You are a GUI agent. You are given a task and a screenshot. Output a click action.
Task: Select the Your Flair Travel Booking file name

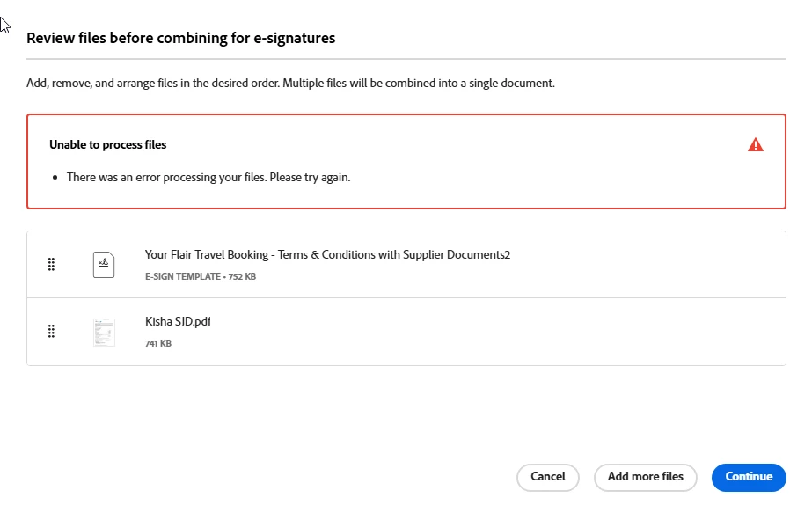point(327,255)
